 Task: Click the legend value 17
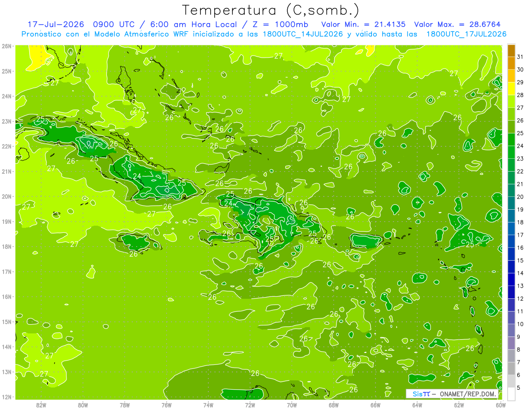pos(520,235)
